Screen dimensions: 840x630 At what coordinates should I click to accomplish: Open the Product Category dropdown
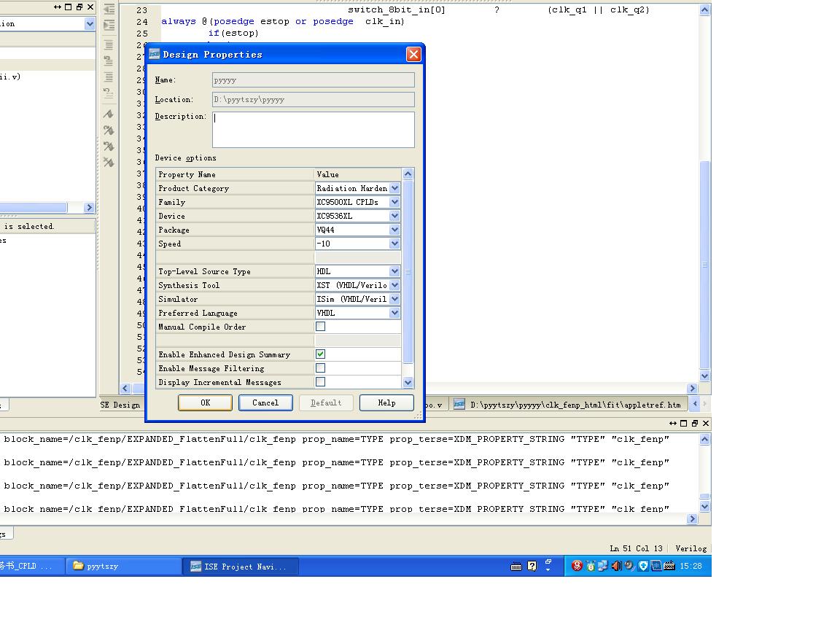click(x=394, y=188)
